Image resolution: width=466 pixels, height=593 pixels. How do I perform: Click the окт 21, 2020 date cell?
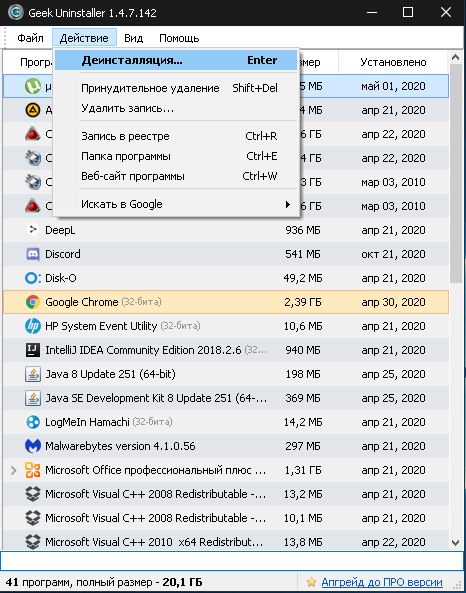(393, 254)
